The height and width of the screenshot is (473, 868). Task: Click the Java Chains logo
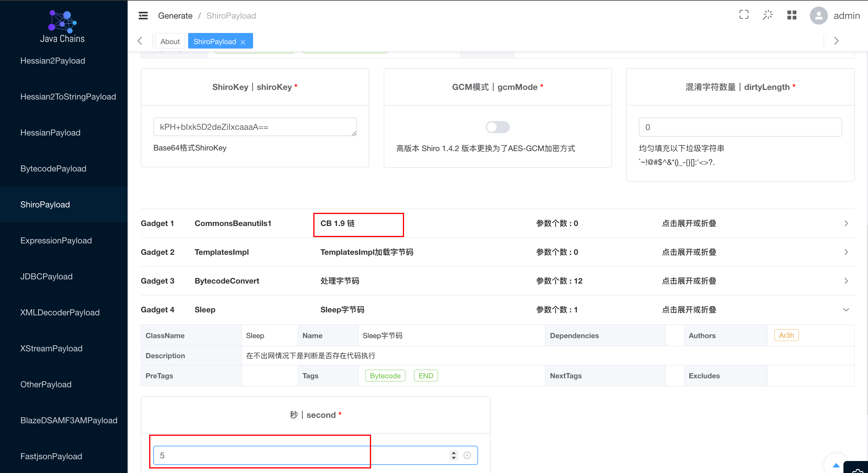pyautogui.click(x=62, y=26)
